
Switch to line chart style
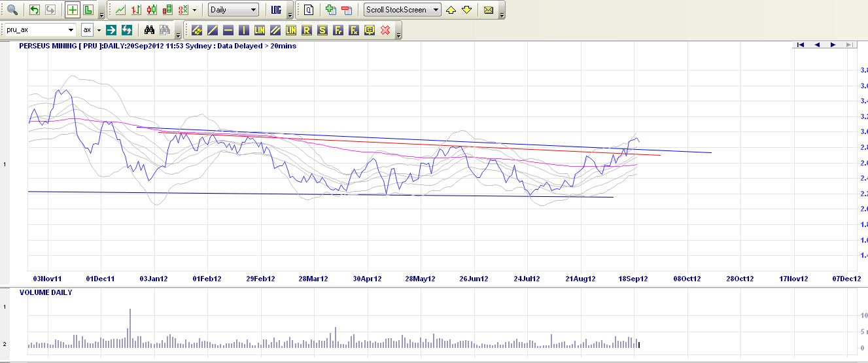(x=120, y=10)
